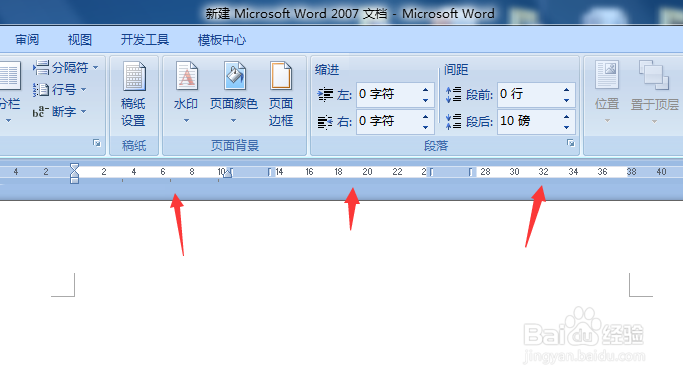Click ruler number 40
This screenshot has height=380, width=683.
(x=661, y=172)
